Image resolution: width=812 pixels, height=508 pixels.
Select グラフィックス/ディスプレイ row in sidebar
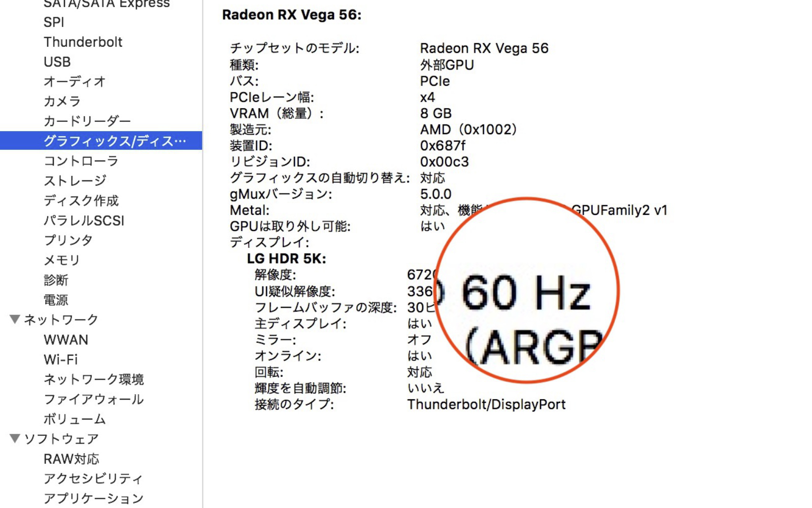[x=101, y=141]
